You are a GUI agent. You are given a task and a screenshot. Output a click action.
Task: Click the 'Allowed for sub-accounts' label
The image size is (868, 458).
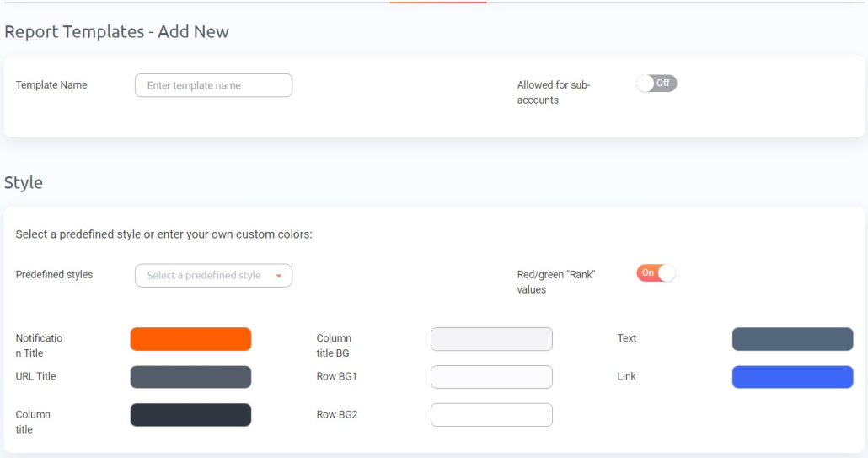554,93
